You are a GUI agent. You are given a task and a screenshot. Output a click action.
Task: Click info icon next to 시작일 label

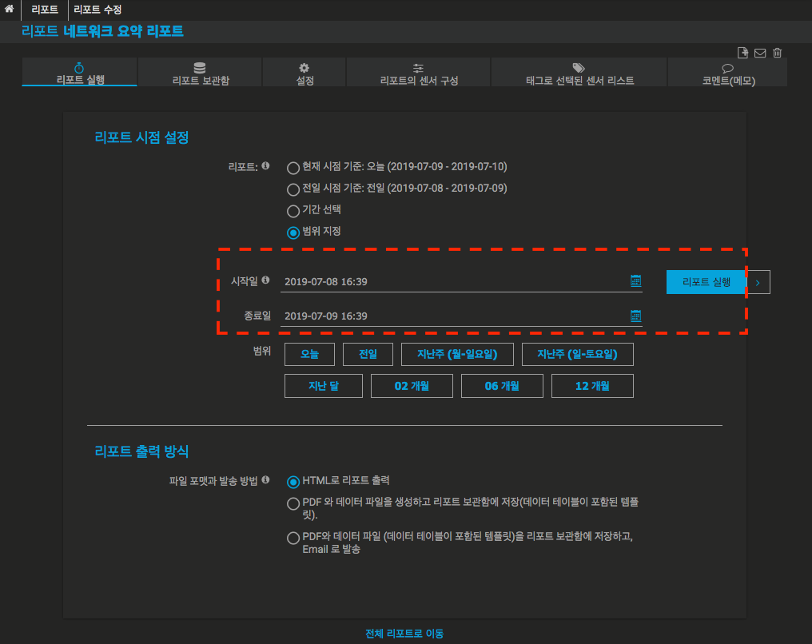pyautogui.click(x=265, y=280)
